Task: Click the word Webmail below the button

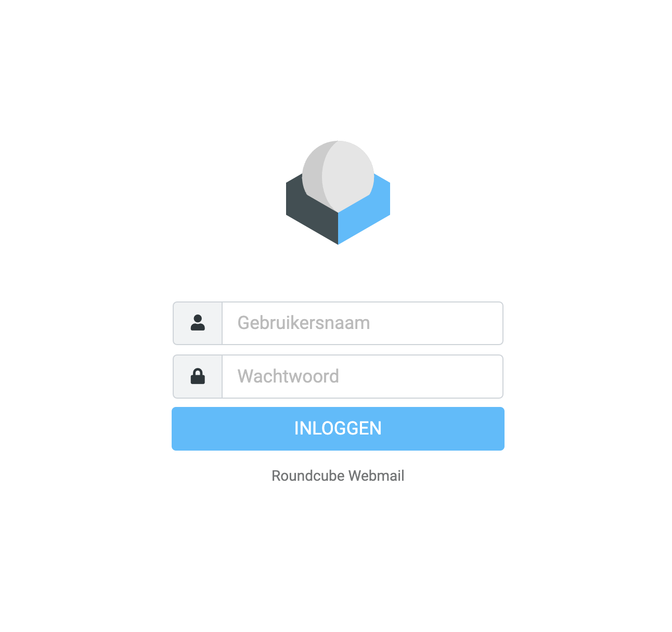Action: point(377,476)
